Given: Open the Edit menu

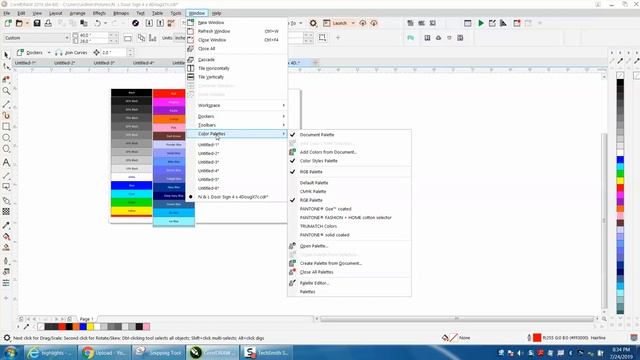Looking at the screenshot, I should coord(21,13).
